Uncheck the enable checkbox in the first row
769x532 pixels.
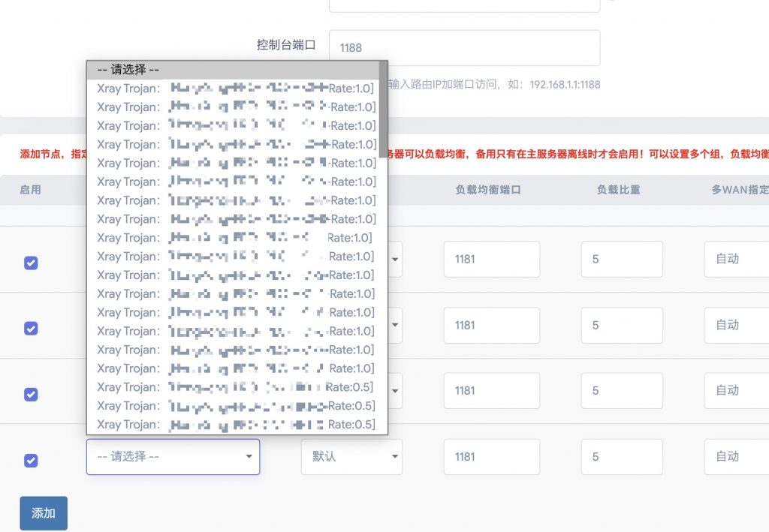[31, 263]
